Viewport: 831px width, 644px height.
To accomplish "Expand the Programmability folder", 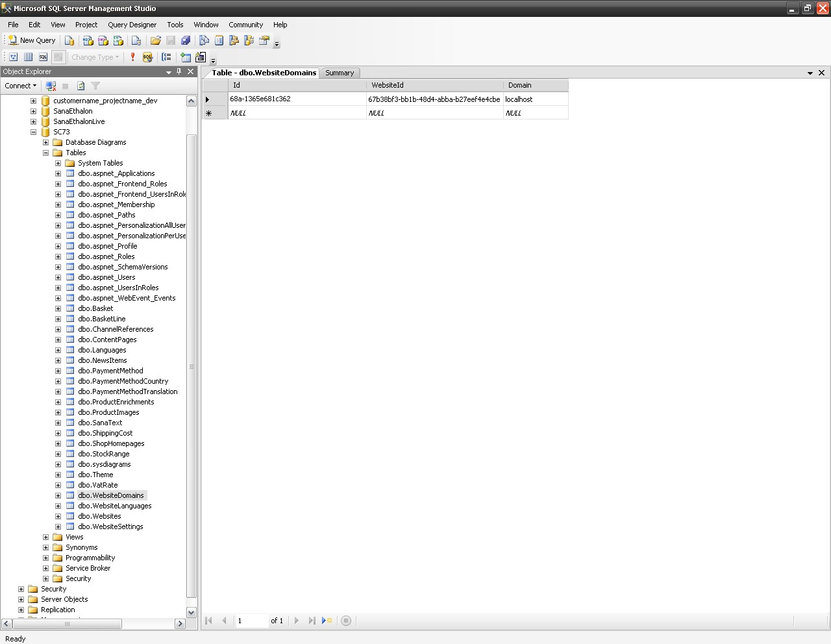I will pos(45,558).
